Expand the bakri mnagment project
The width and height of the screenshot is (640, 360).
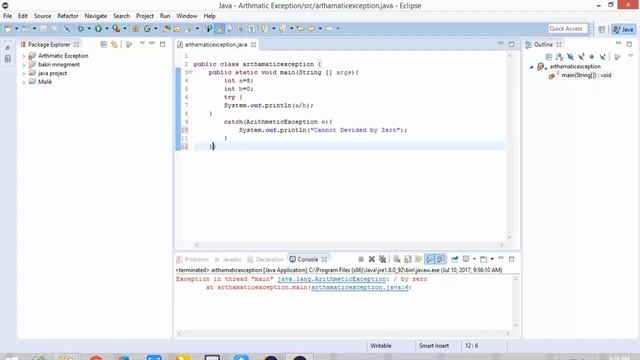24,65
